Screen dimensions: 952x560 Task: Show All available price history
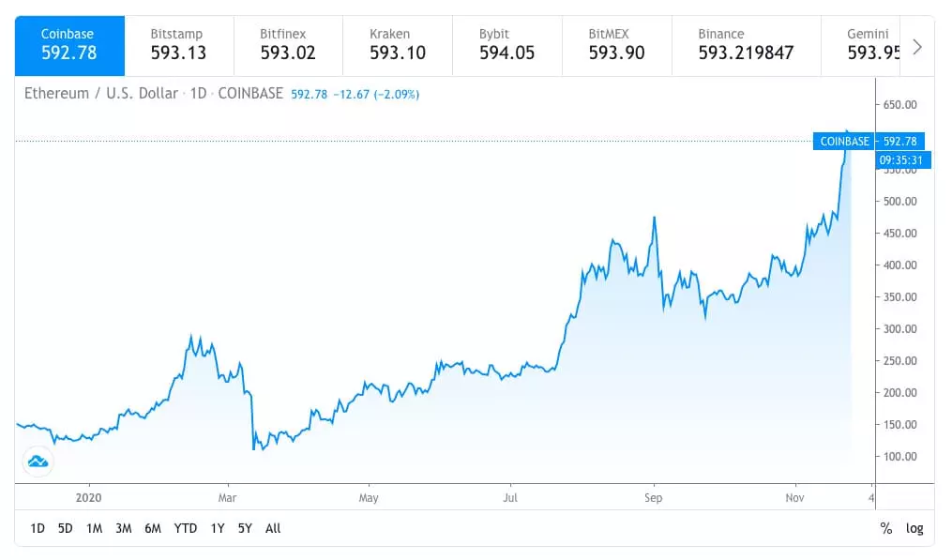[273, 528]
